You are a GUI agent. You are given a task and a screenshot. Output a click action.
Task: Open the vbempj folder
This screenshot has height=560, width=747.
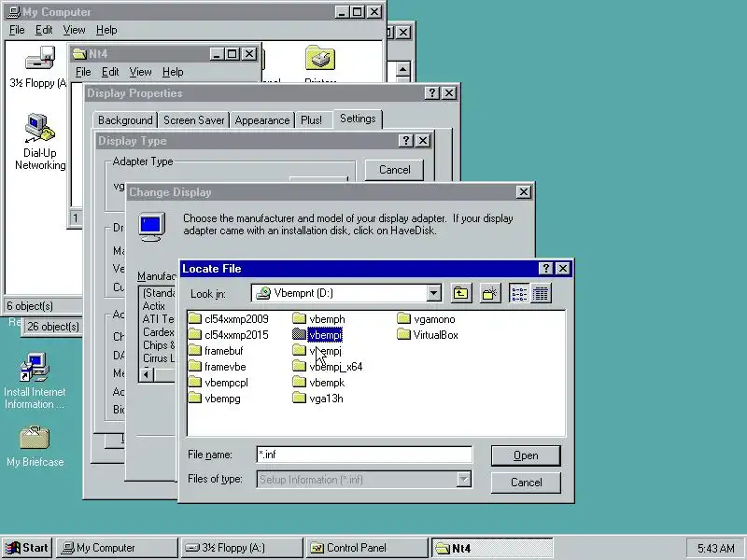[x=317, y=351]
